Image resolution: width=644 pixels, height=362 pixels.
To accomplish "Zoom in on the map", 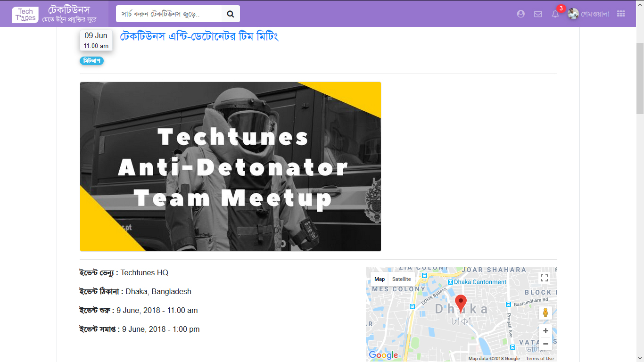I will pos(545,331).
